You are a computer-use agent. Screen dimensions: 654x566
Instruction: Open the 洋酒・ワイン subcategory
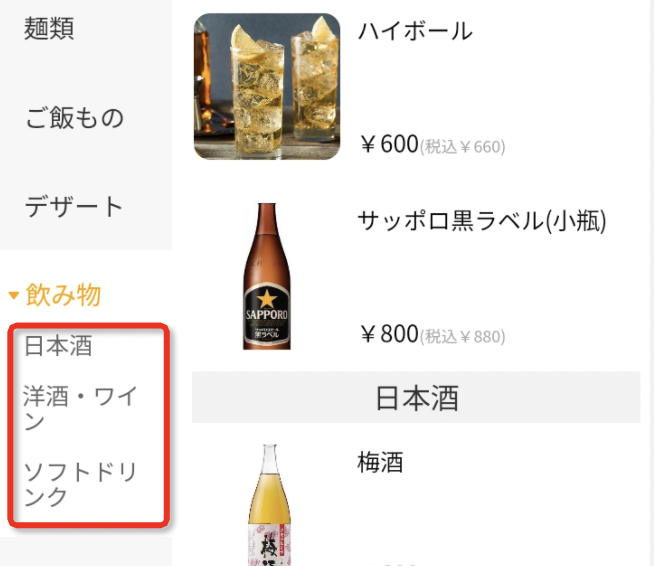80,408
